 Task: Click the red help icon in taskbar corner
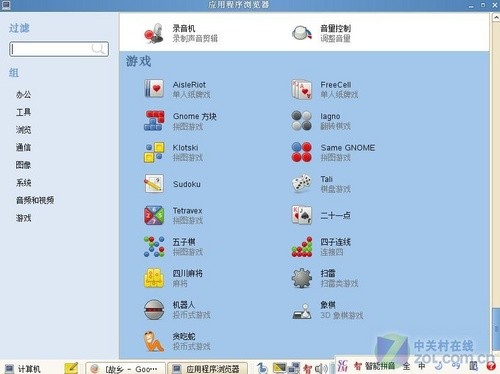[491, 367]
